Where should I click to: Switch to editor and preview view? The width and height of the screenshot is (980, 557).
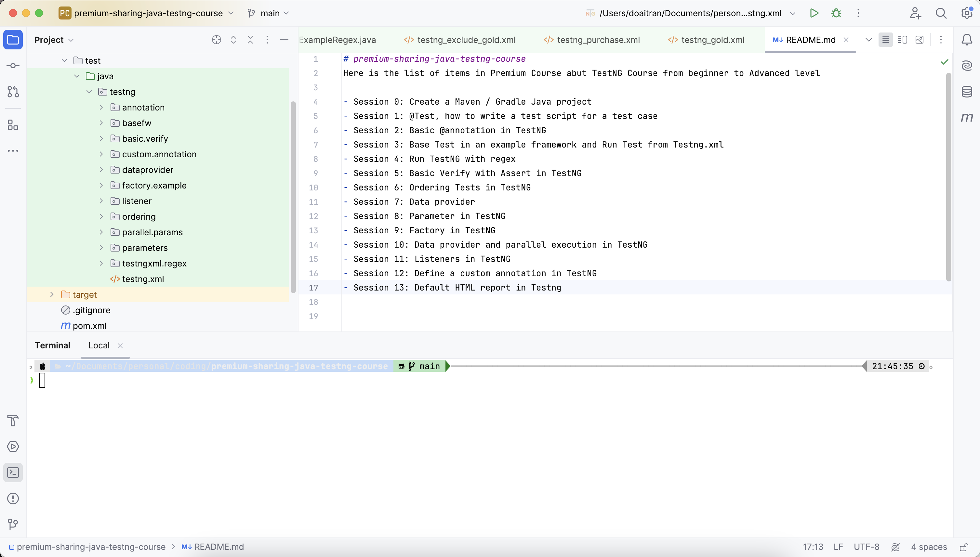[902, 40]
